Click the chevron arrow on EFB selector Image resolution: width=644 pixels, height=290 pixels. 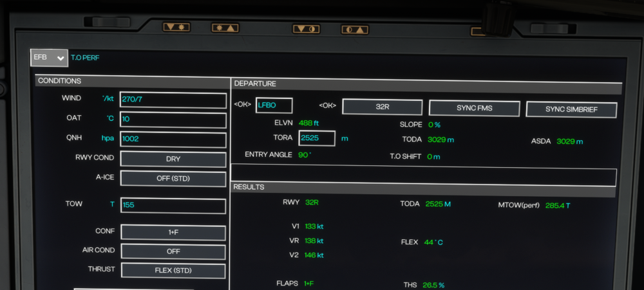tap(61, 58)
